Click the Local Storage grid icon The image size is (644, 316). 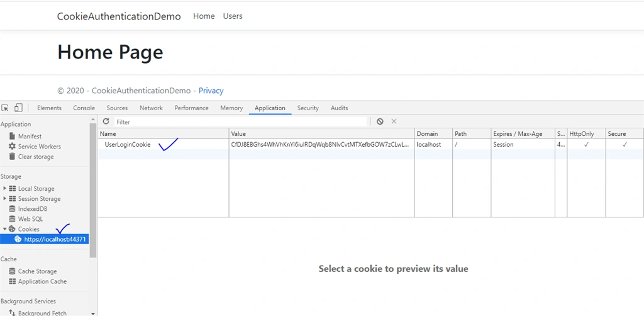(13, 189)
